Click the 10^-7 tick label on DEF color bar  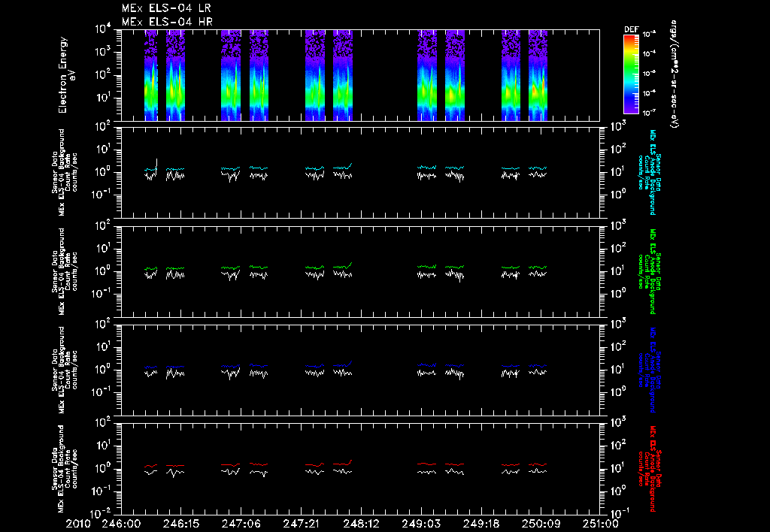coord(650,113)
